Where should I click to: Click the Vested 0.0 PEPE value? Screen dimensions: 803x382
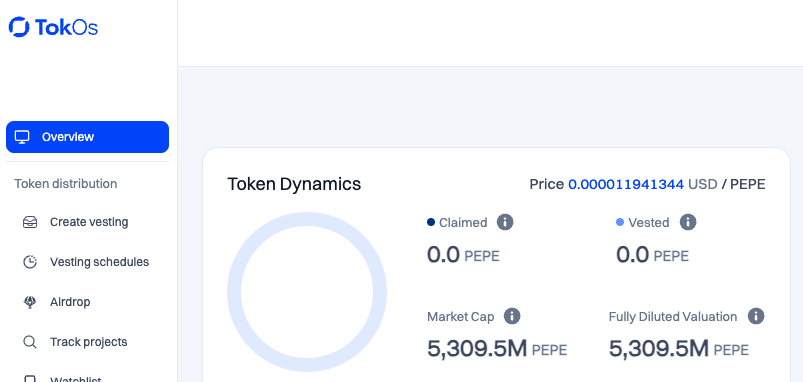tap(652, 254)
